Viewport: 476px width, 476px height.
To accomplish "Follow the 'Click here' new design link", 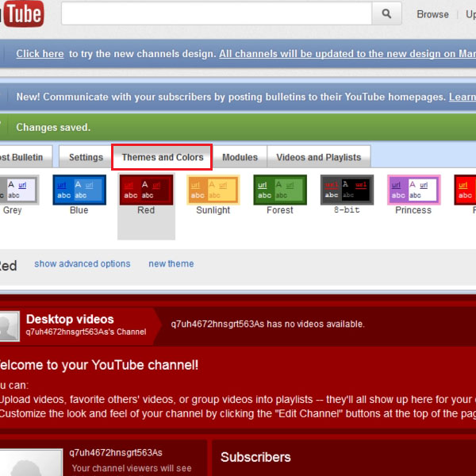I will pyautogui.click(x=40, y=54).
